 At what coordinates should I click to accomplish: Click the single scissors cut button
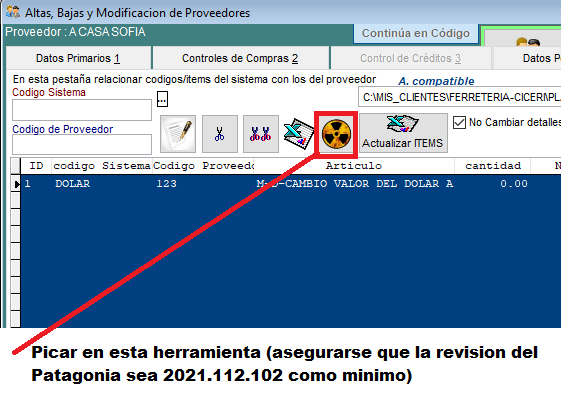[220, 134]
